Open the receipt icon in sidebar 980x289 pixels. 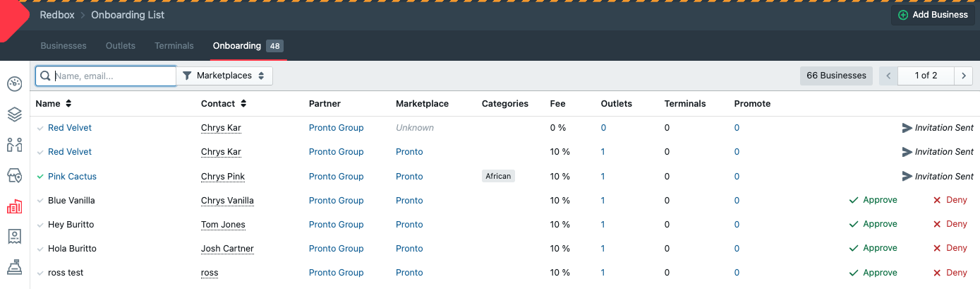[15, 236]
